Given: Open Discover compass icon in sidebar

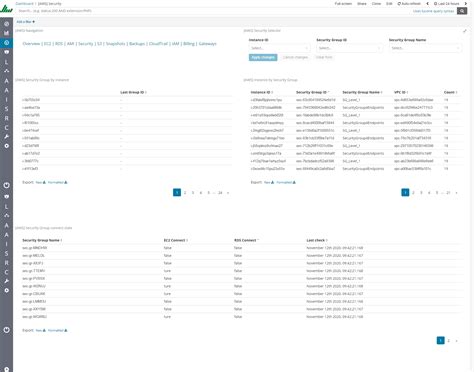Looking at the screenshot, I should tap(6, 24).
